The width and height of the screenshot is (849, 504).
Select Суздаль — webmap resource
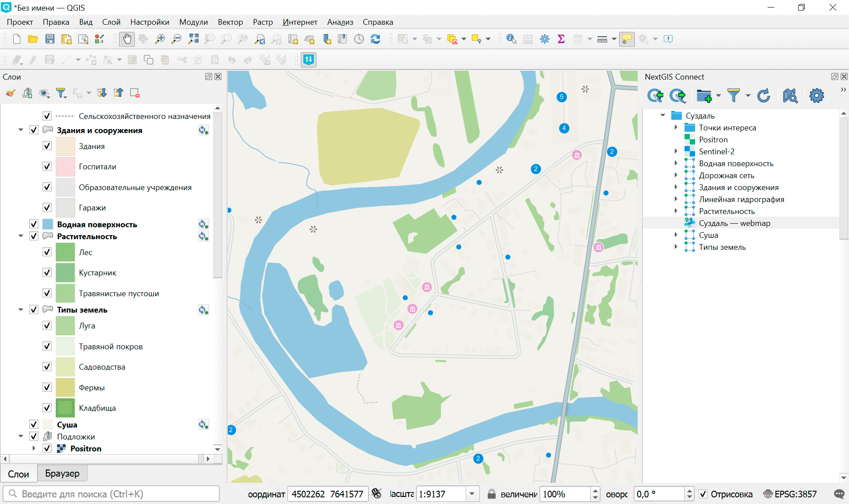[734, 223]
